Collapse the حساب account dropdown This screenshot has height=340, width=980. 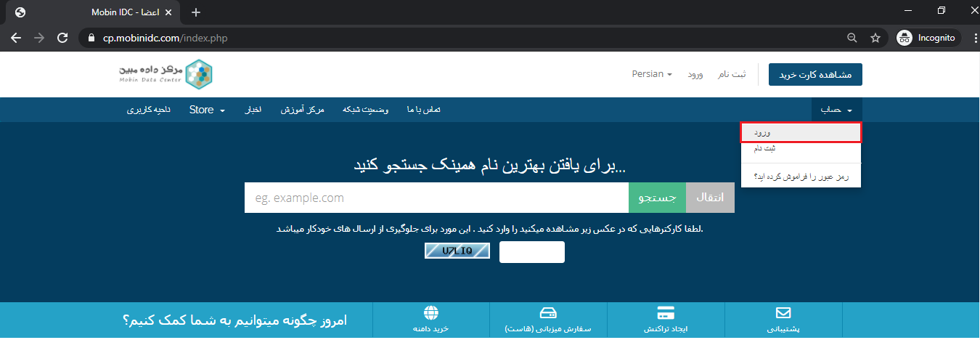point(836,110)
